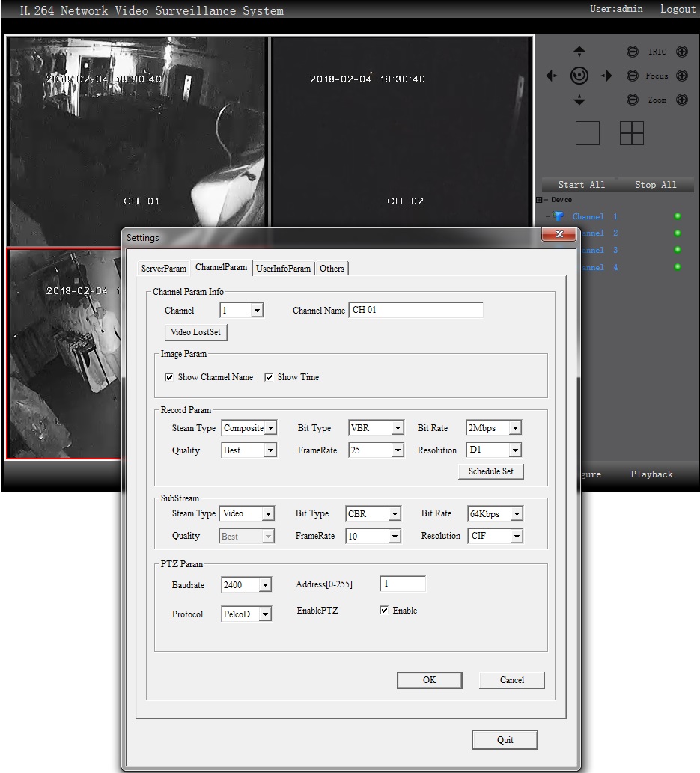Viewport: 700px width, 773px height.
Task: Disable the EnablePTZ checkbox
Action: tap(384, 611)
